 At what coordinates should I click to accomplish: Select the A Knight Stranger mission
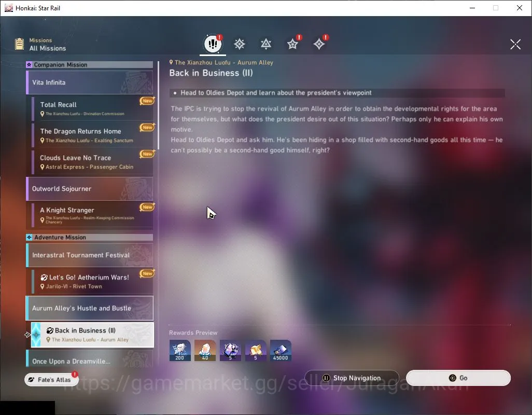pyautogui.click(x=92, y=215)
